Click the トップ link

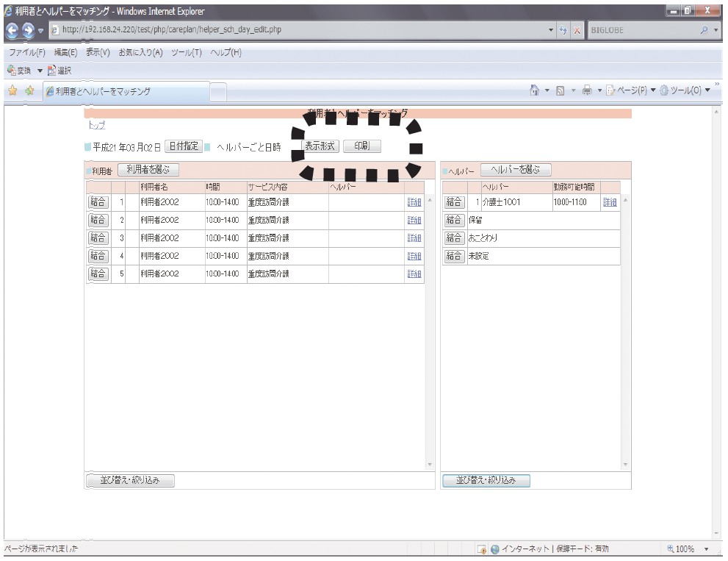point(96,125)
